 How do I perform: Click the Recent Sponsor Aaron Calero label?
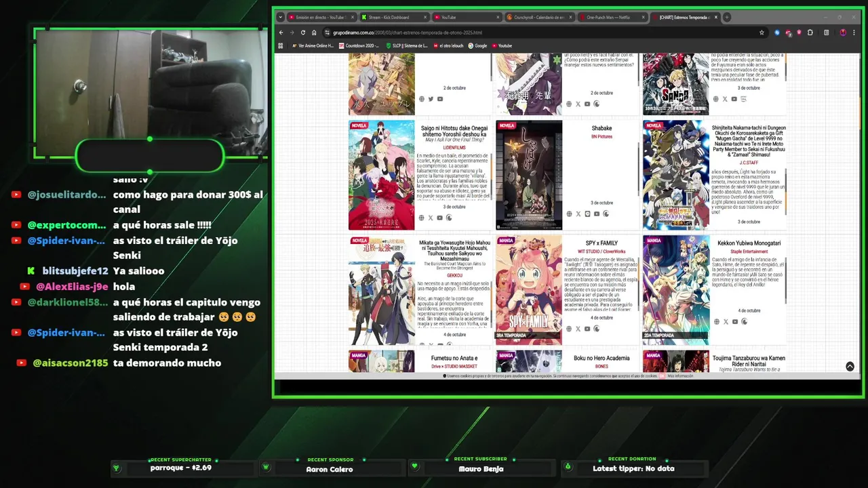coord(330,469)
